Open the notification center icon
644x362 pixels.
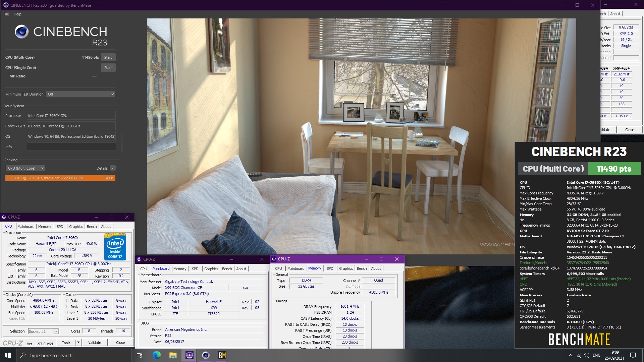pyautogui.click(x=633, y=355)
